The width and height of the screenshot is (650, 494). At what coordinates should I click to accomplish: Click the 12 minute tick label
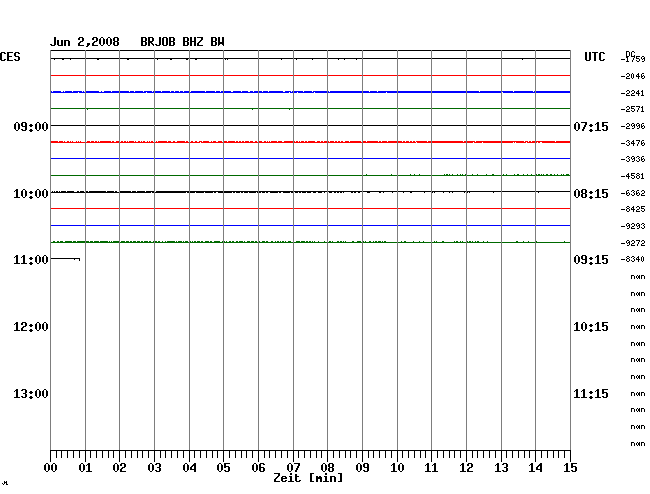tap(466, 468)
